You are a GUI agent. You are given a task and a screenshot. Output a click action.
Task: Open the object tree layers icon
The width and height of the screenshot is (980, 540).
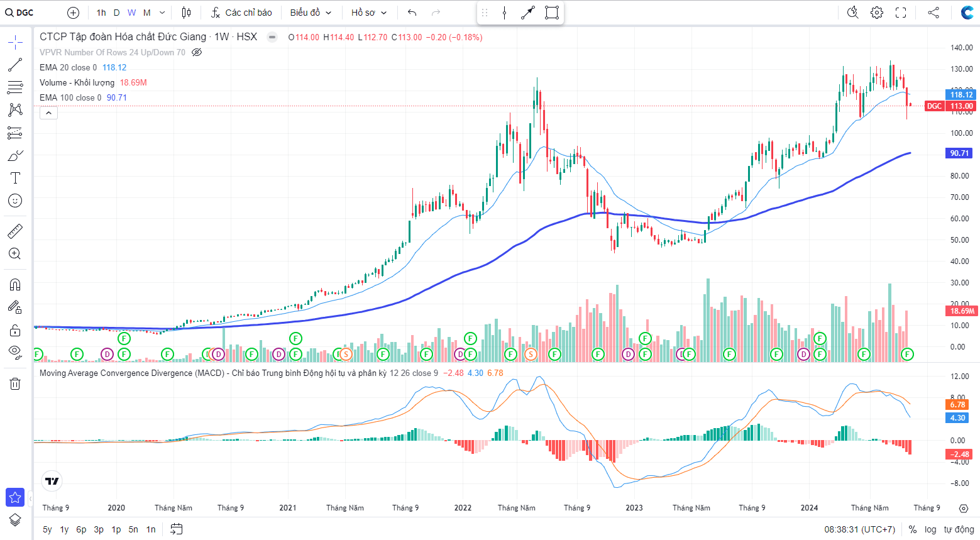[15, 521]
